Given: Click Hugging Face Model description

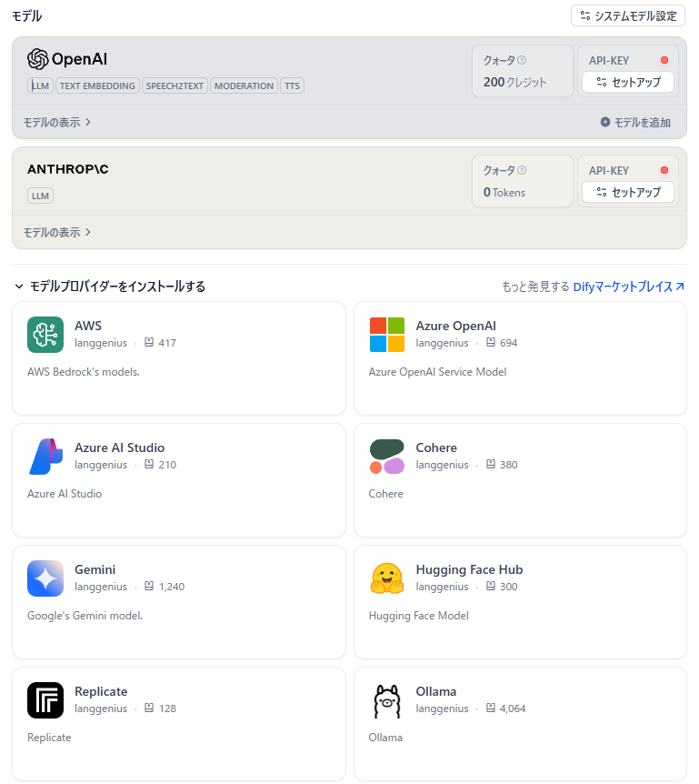Looking at the screenshot, I should (418, 616).
